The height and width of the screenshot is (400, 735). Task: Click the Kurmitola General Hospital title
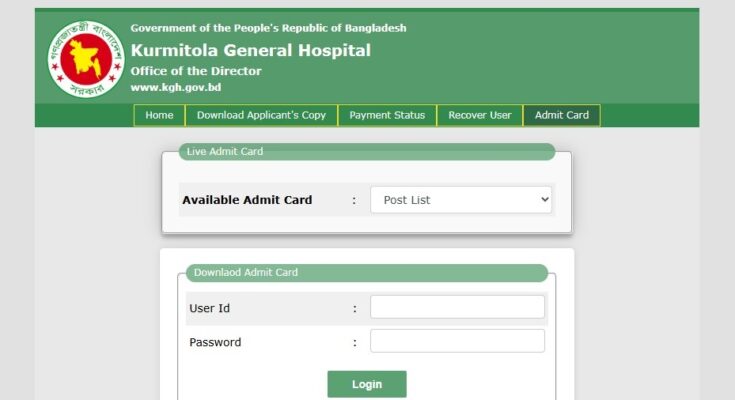coord(250,51)
